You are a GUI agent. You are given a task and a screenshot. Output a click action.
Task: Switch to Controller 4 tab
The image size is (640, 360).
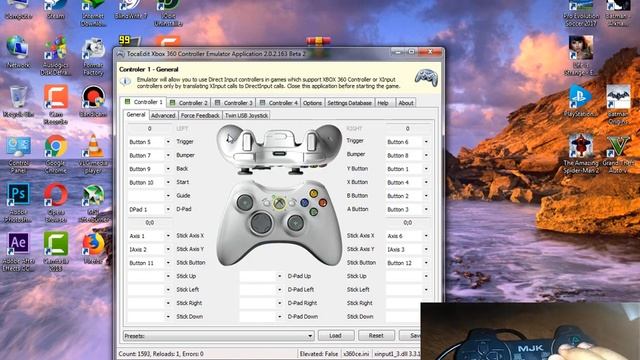click(x=278, y=103)
